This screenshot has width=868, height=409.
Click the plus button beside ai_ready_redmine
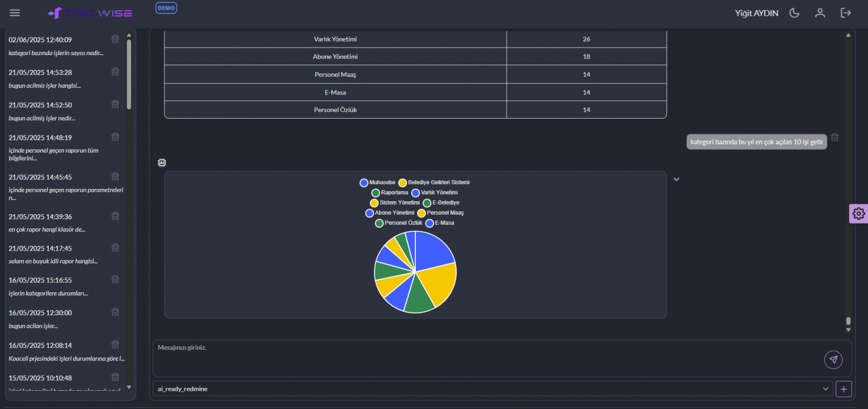(x=843, y=388)
